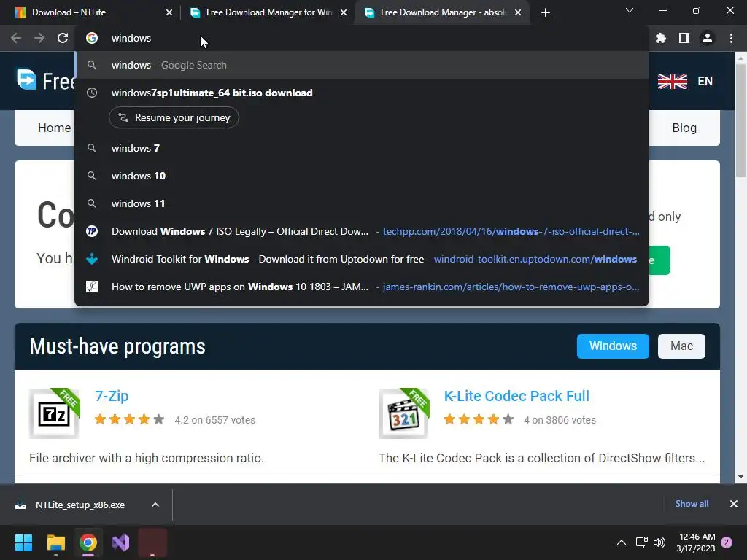Screen dimensions: 747x560
Task: Open james-rankin.com UWP apps suggestion
Action: 362,287
